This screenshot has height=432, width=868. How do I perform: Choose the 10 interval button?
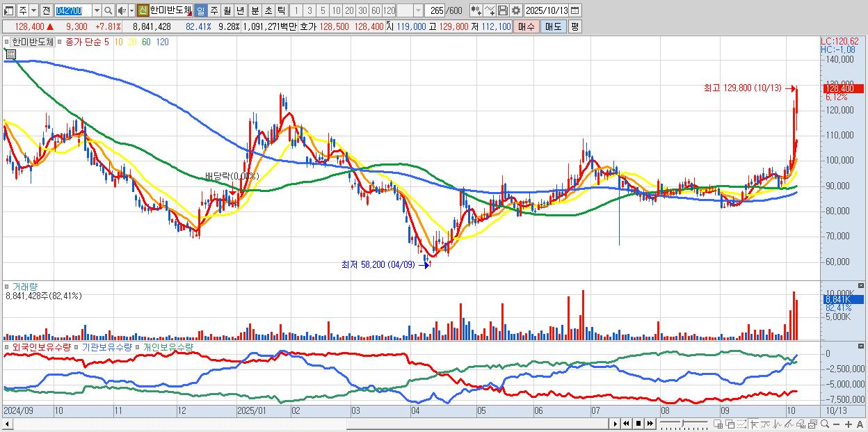pyautogui.click(x=336, y=10)
